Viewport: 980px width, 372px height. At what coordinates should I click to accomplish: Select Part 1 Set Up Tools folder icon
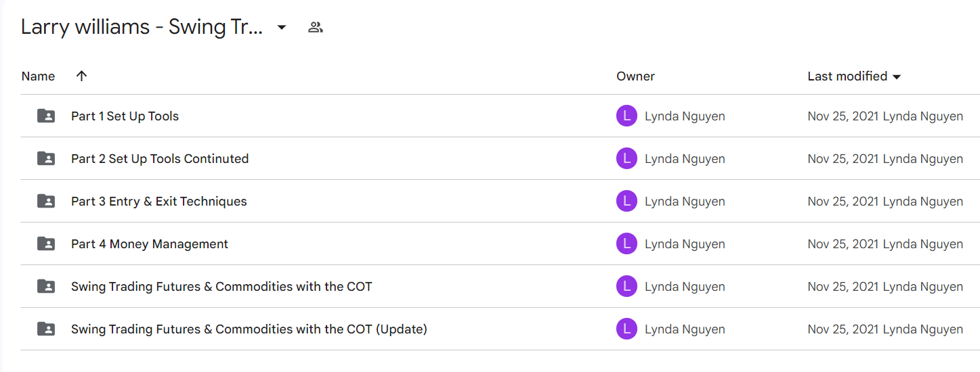tap(46, 116)
